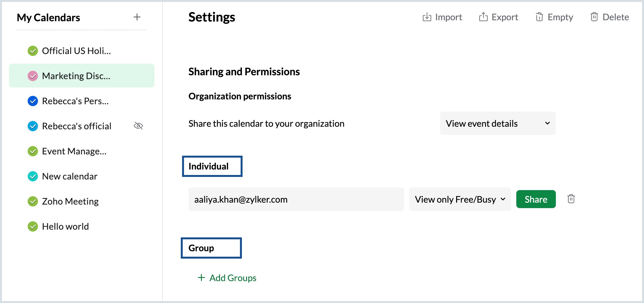Click the Import icon
This screenshot has width=644, height=303.
click(427, 17)
